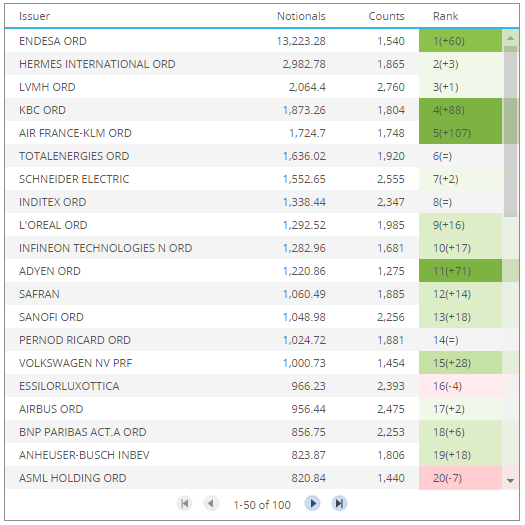Image resolution: width=525 pixels, height=525 pixels.
Task: Select SCHNEIDER ELECTRIC issuer
Action: [74, 179]
